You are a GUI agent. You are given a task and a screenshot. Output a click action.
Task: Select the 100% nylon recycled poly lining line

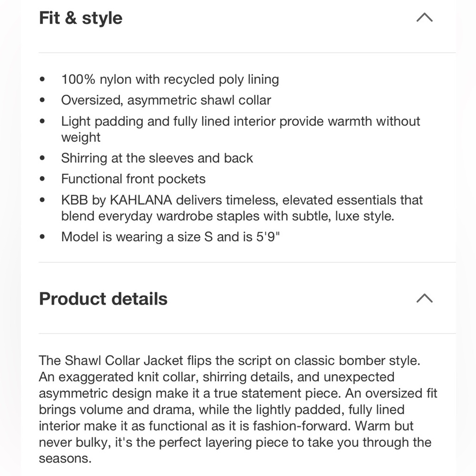(x=170, y=79)
